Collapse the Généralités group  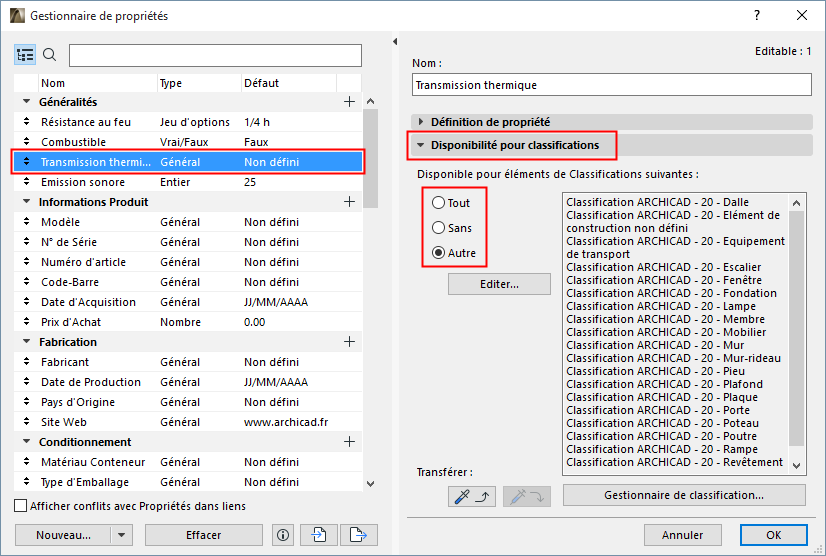[x=26, y=102]
